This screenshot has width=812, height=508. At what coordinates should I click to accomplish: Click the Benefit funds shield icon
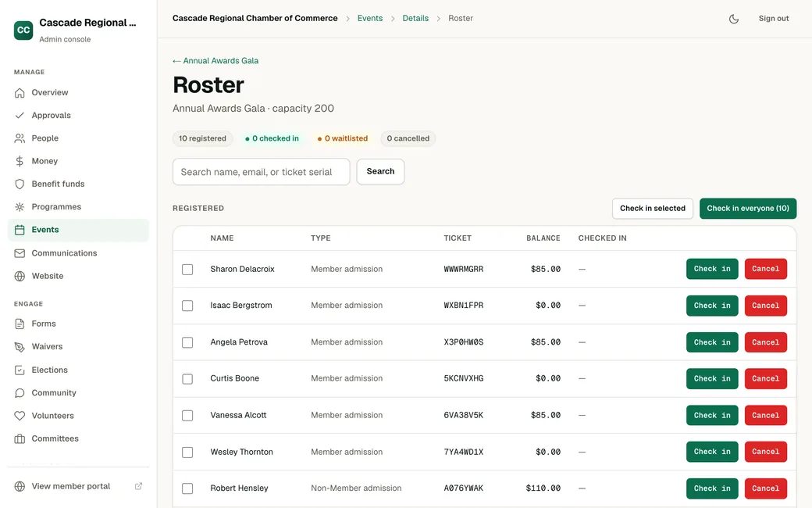20,184
